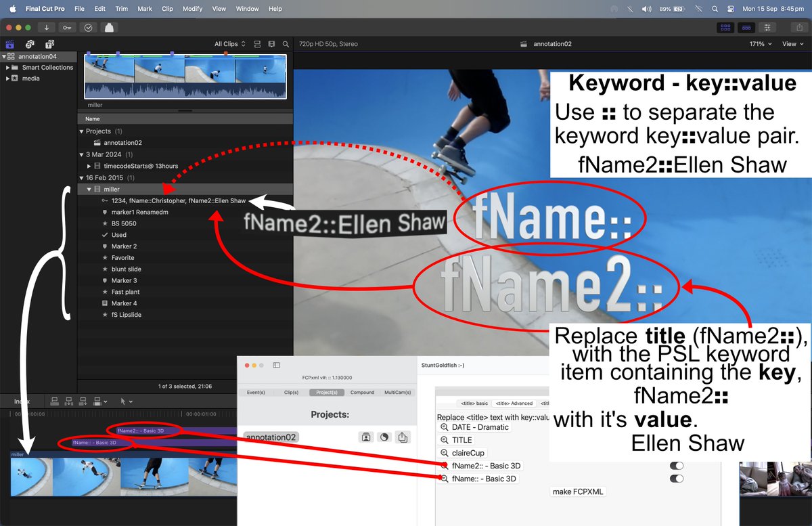Show the Libraries sidebar clapper icon
Screen dimensions: 812x526
[x=10, y=44]
